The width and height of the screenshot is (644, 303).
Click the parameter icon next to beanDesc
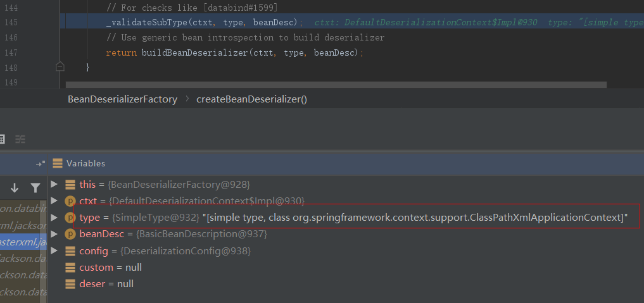click(71, 234)
